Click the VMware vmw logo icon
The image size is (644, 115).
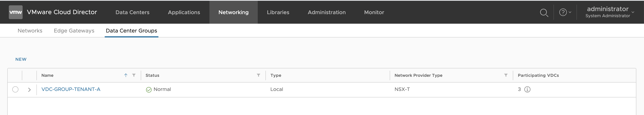point(16,12)
